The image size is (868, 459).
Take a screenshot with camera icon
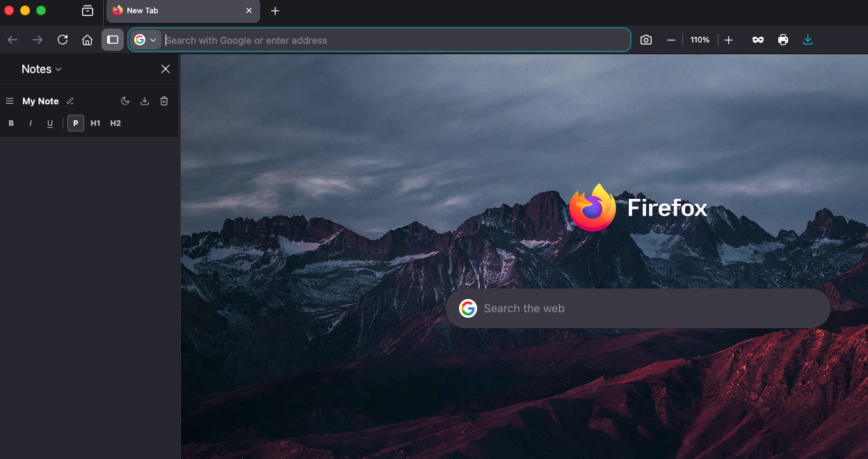tap(646, 40)
